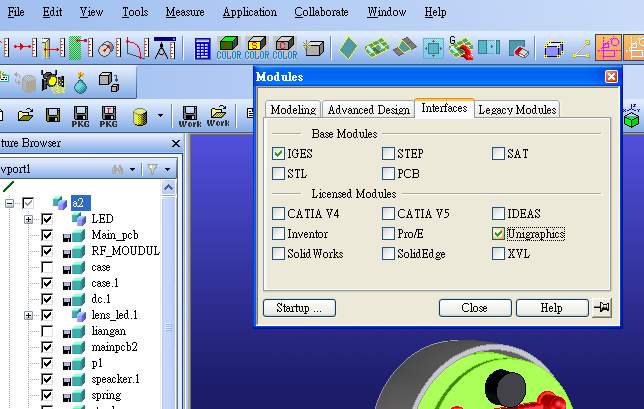Click the browser scrollbar up arrow
This screenshot has width=644, height=409.
click(x=168, y=188)
